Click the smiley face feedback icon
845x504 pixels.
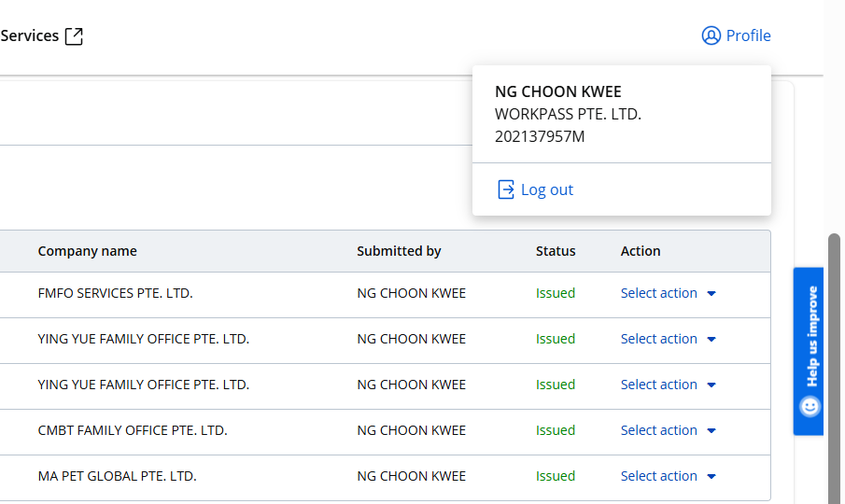pos(810,406)
